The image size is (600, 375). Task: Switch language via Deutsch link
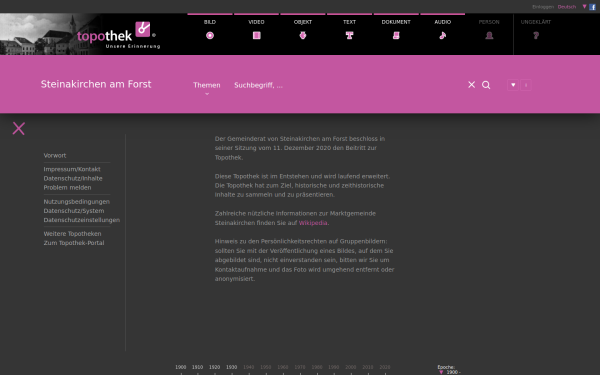click(567, 7)
